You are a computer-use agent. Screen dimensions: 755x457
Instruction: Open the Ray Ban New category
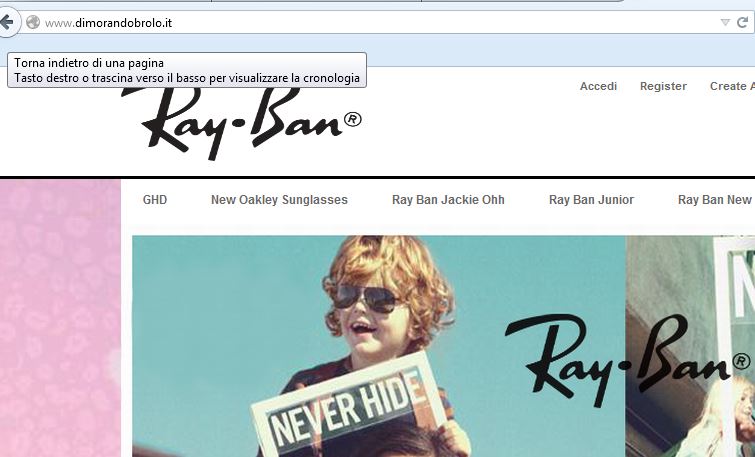[x=716, y=199]
